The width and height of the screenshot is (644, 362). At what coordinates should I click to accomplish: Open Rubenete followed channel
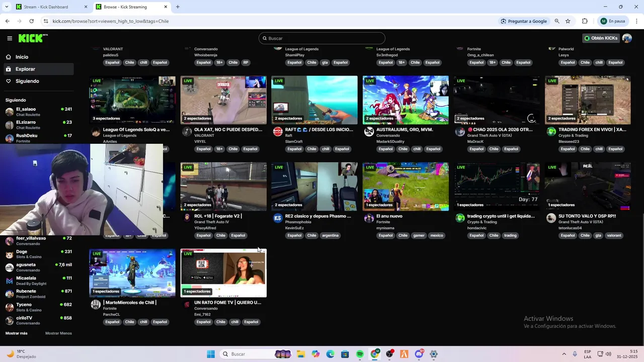click(x=38, y=294)
